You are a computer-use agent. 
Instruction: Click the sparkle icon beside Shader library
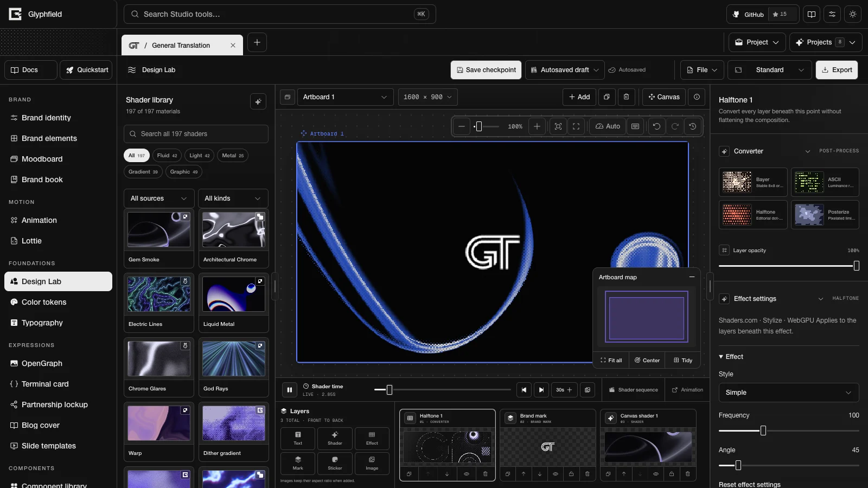tap(258, 101)
